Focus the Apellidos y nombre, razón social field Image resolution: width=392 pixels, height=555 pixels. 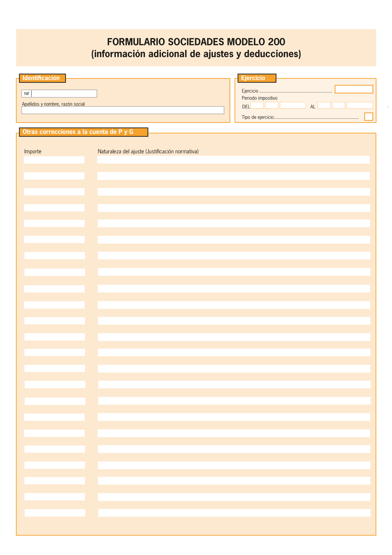coord(123,110)
